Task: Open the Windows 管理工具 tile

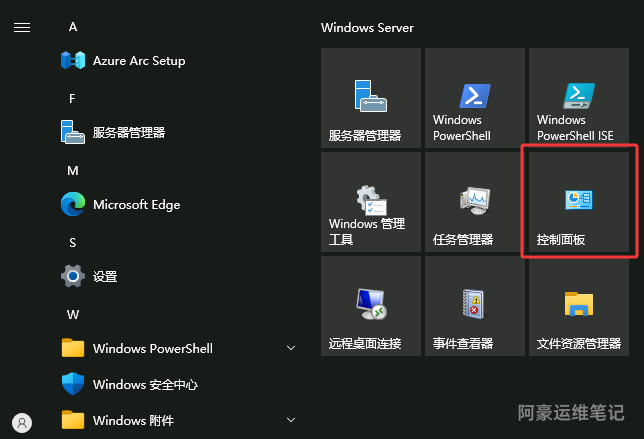Action: (x=371, y=201)
